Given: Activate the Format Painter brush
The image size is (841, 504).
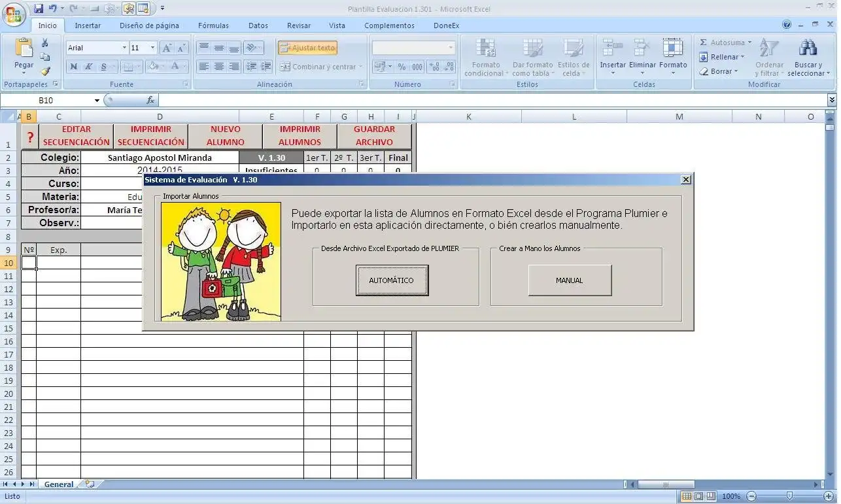Looking at the screenshot, I should 45,71.
